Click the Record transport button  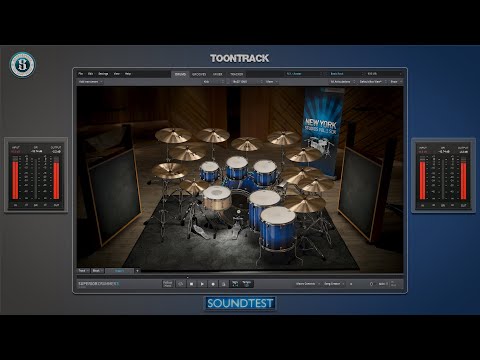point(213,284)
